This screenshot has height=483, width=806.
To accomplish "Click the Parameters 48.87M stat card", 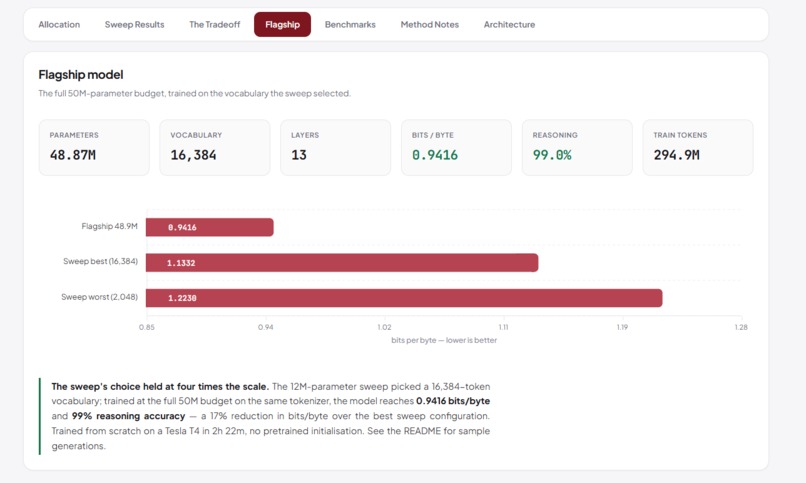I will (x=94, y=147).
